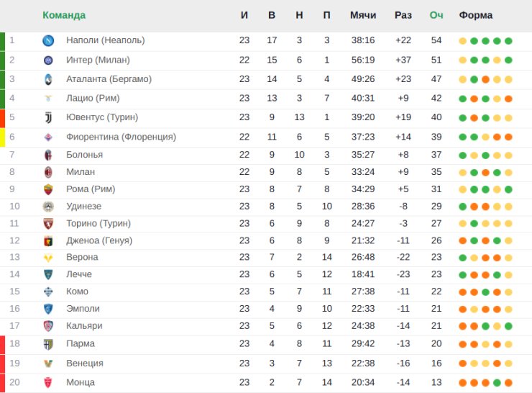Click the Inter Milan crest icon

[48, 60]
